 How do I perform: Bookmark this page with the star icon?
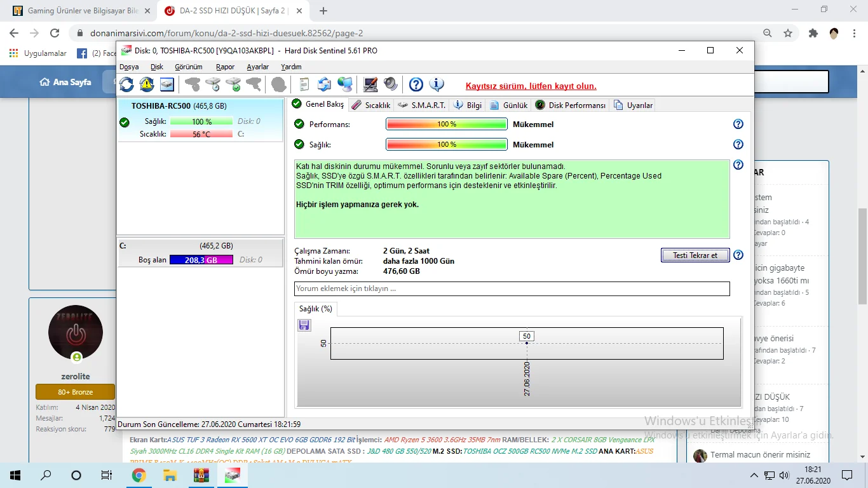[x=788, y=33]
